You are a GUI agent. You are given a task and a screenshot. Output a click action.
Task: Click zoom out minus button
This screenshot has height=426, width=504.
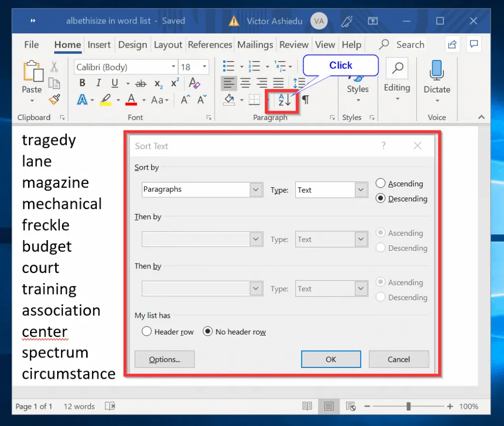[367, 406]
